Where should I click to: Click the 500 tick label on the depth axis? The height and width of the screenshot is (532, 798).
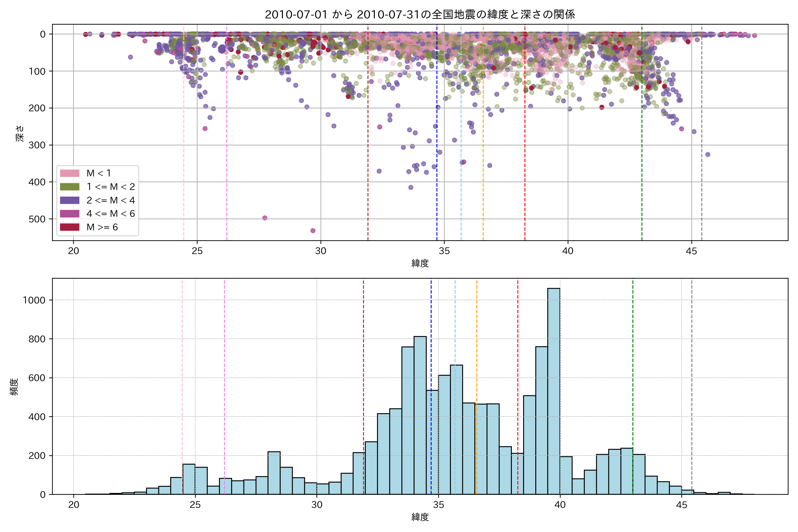pyautogui.click(x=37, y=219)
